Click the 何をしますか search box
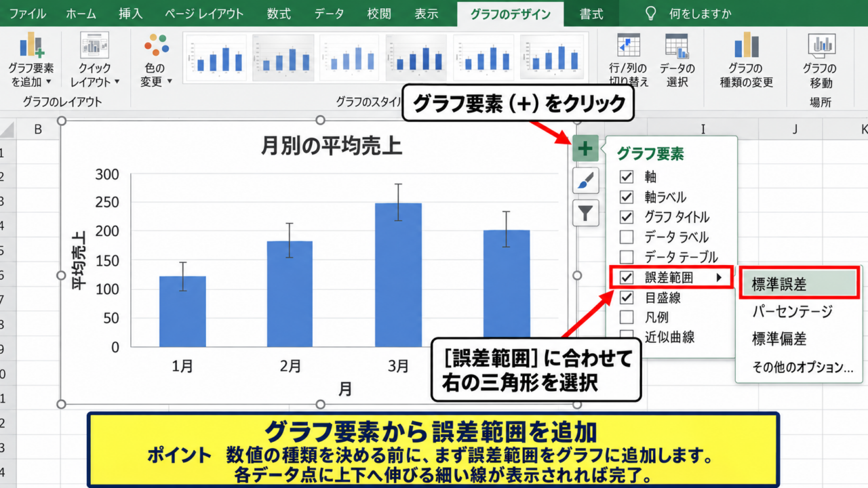The image size is (868, 488). point(689,14)
